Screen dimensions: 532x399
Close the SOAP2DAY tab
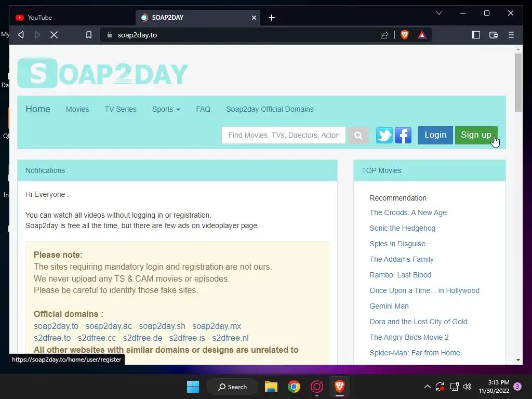(x=254, y=18)
